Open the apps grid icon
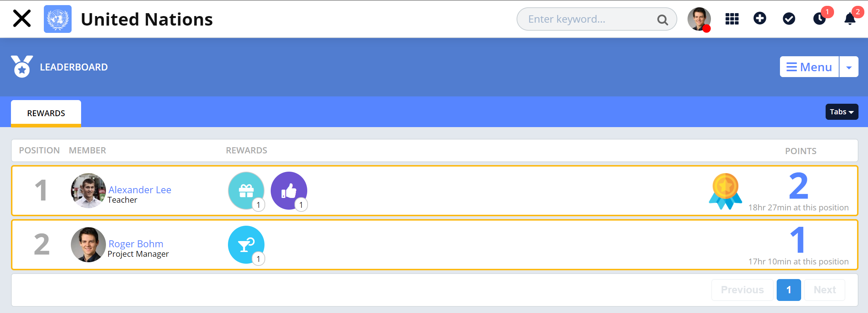Viewport: 868px width, 313px height. pos(732,19)
